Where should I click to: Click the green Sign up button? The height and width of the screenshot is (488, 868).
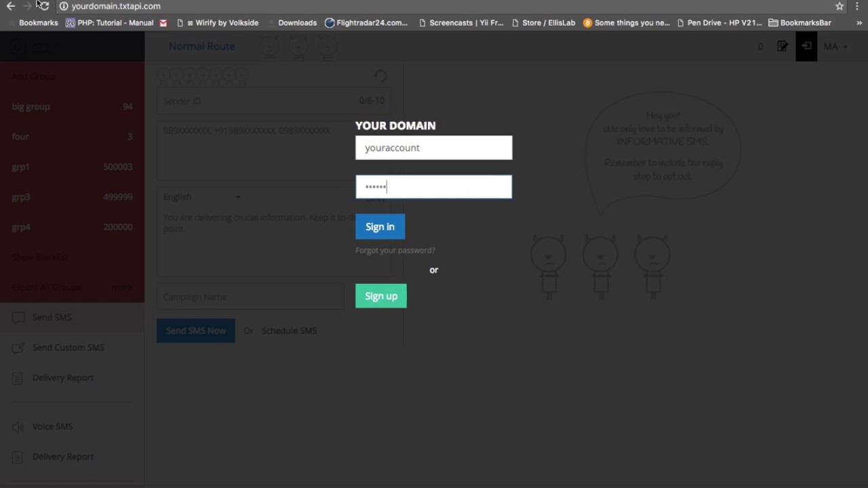381,296
